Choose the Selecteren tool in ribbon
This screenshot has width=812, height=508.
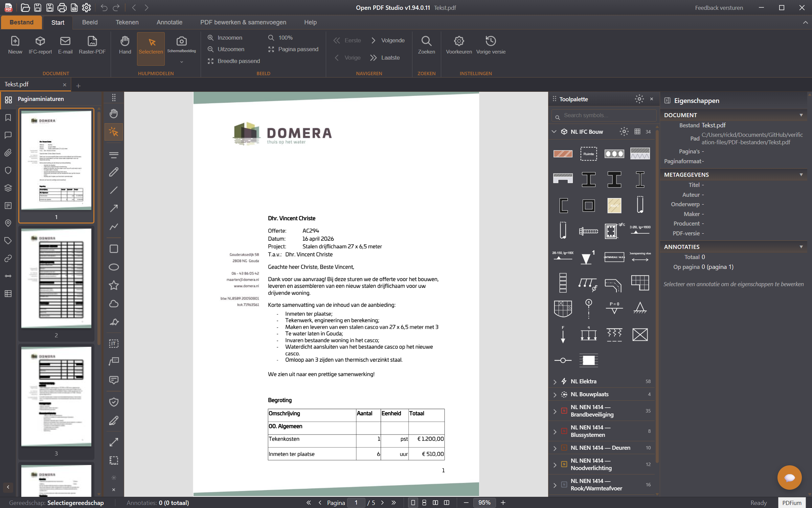point(151,48)
